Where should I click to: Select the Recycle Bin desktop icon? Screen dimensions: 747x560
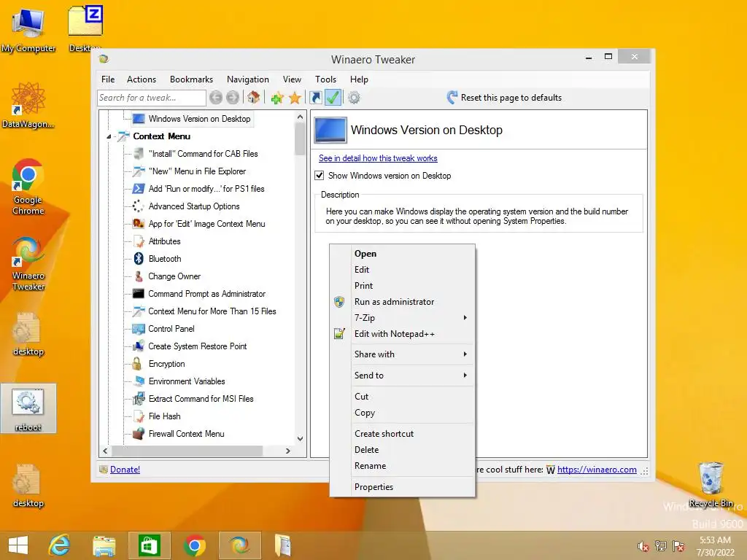(x=711, y=485)
